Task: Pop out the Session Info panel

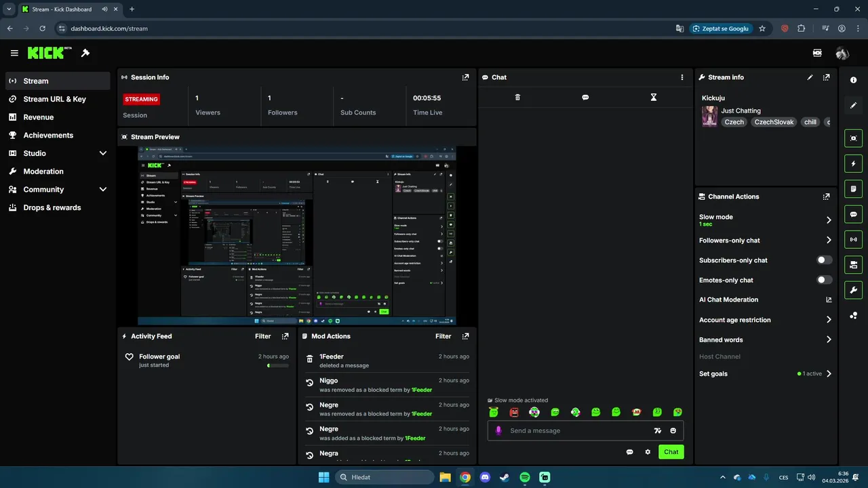Action: point(465,77)
